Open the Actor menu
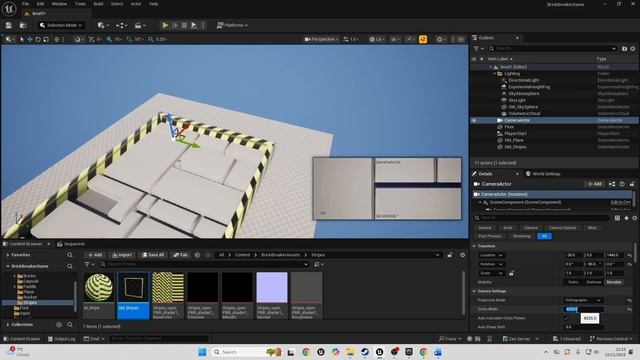 pos(136,4)
